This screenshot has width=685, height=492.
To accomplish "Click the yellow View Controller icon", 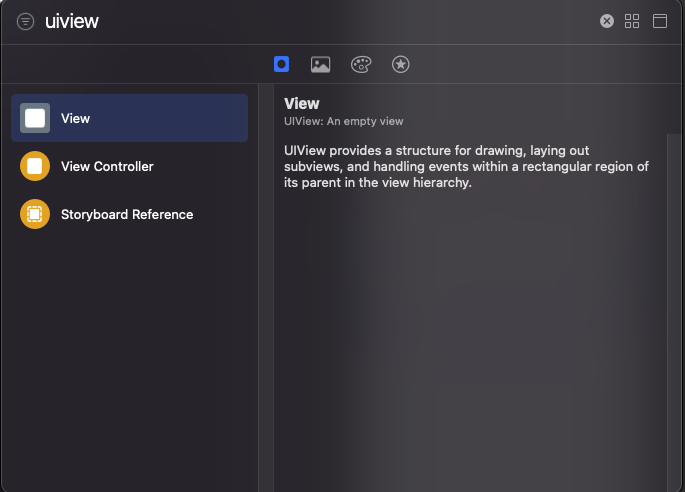I will click(35, 166).
